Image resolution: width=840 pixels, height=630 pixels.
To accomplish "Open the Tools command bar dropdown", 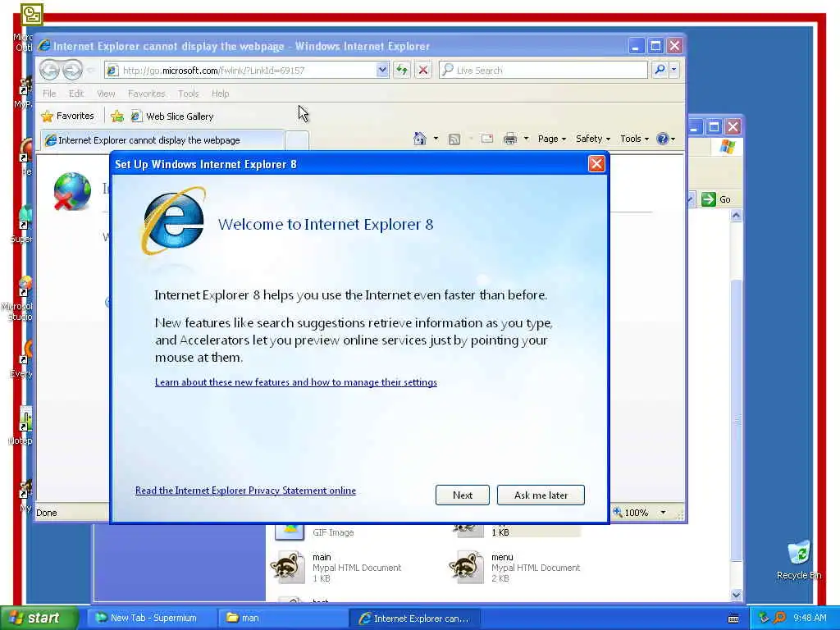I will (634, 139).
